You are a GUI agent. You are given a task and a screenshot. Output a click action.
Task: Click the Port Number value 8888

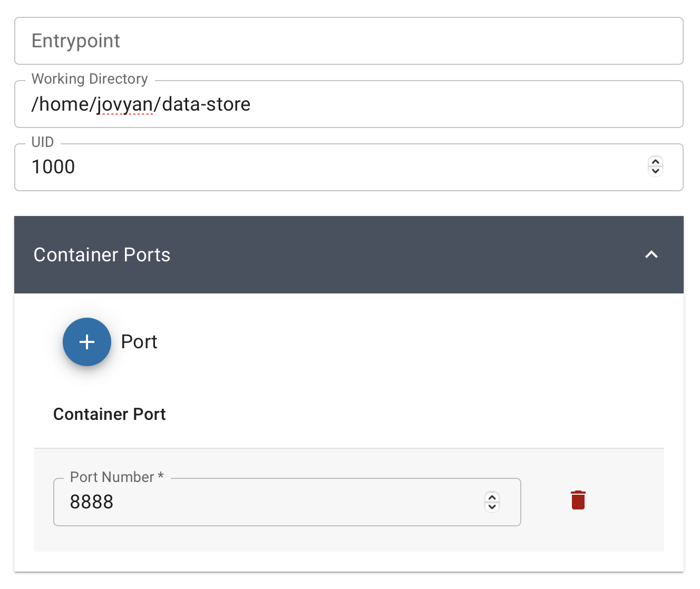pyautogui.click(x=92, y=502)
